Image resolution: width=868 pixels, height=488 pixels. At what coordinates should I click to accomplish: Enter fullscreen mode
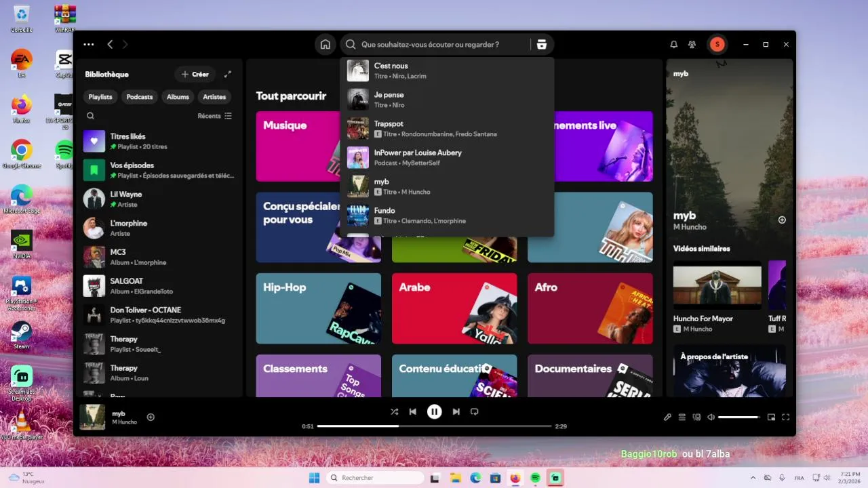pos(786,417)
